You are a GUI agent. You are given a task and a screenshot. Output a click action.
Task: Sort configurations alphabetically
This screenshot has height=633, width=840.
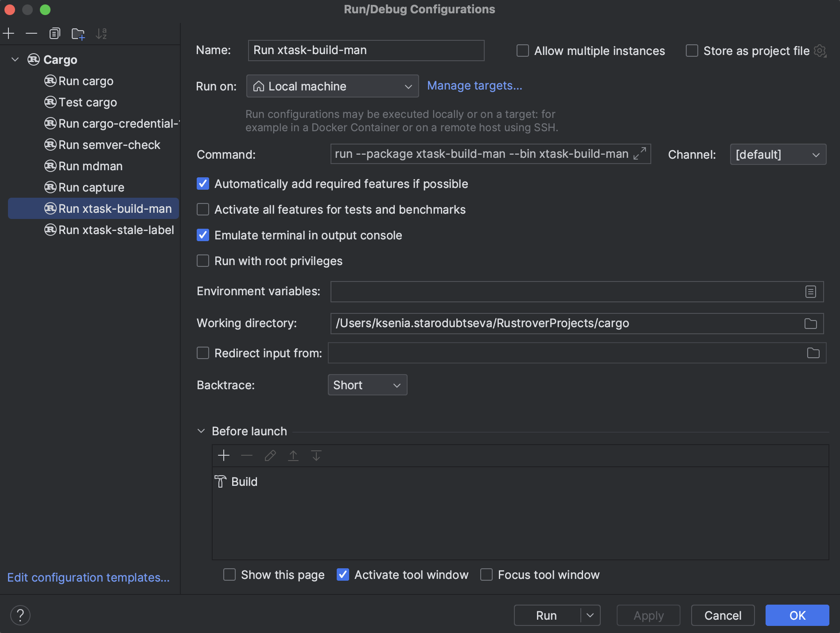pos(101,33)
